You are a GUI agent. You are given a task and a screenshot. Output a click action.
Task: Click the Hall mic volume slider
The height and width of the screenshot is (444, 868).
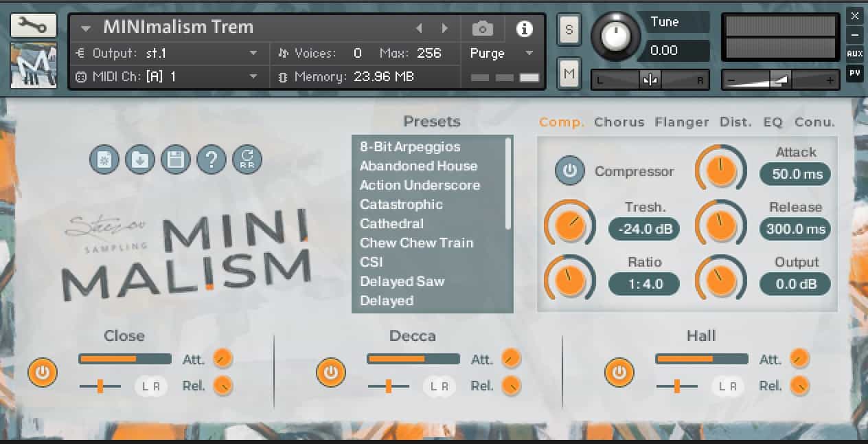pyautogui.click(x=702, y=359)
